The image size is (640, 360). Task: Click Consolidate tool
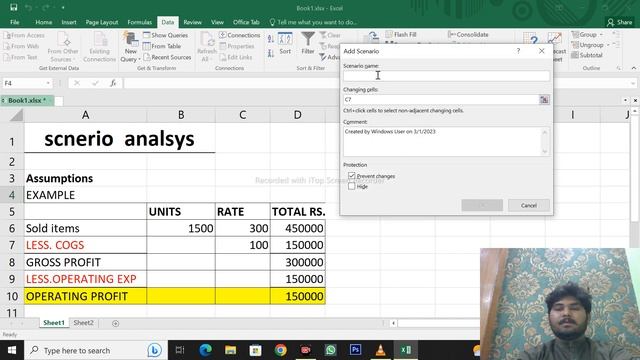[468, 35]
